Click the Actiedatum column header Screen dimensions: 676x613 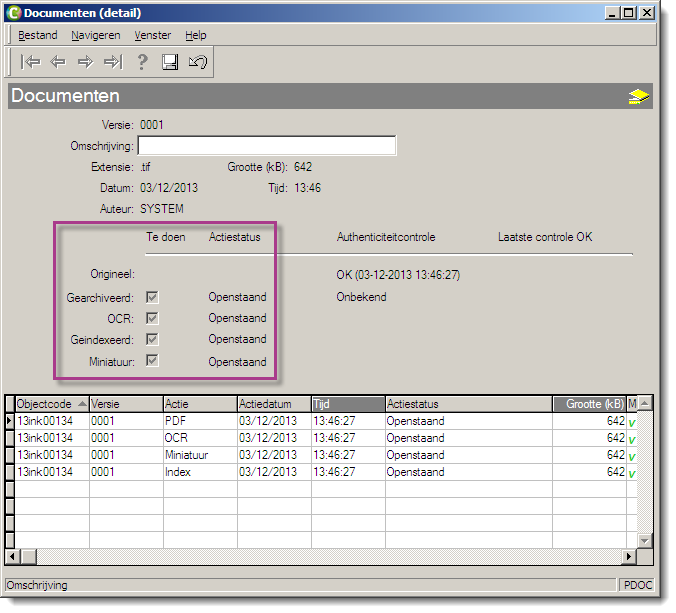point(275,404)
